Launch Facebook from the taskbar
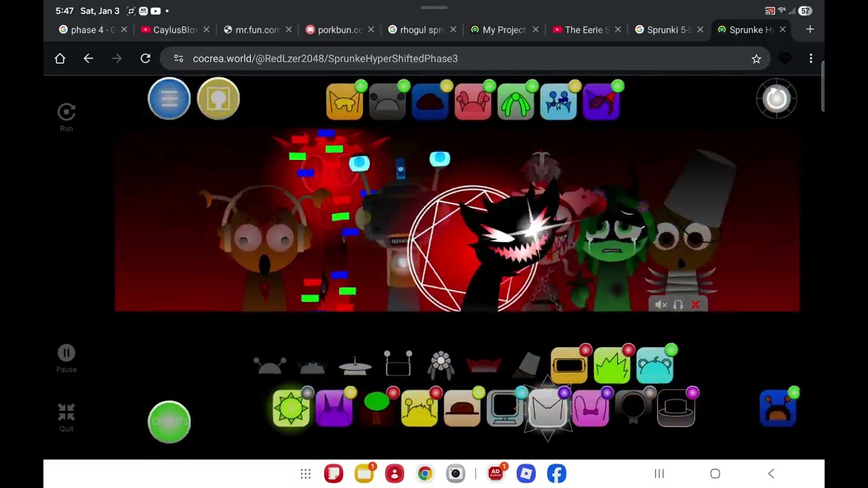The height and width of the screenshot is (488, 868). [557, 474]
